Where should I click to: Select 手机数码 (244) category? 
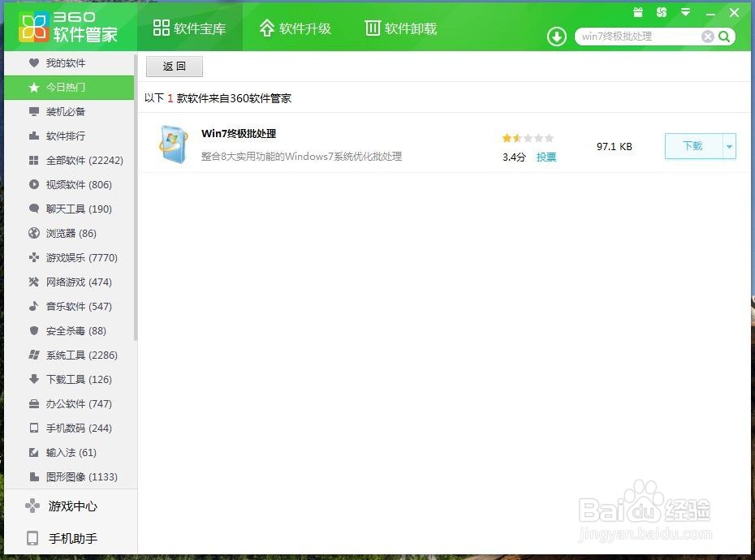click(x=69, y=428)
